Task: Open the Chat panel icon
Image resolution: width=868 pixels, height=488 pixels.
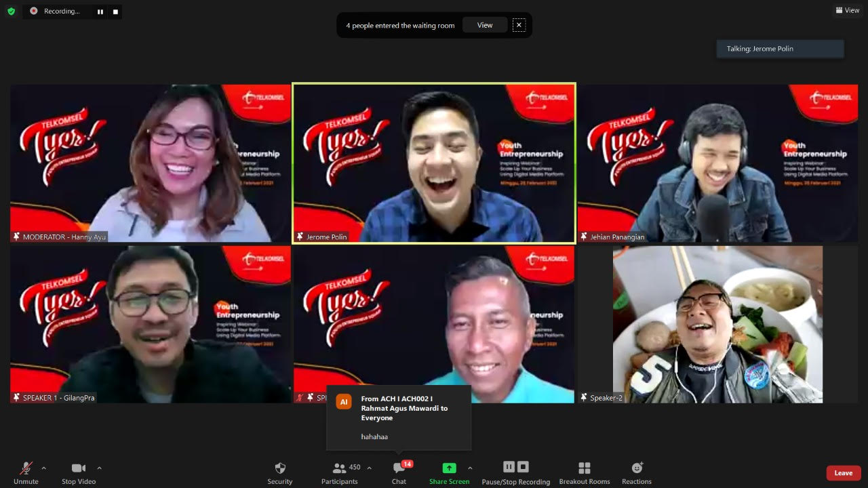Action: [x=399, y=468]
